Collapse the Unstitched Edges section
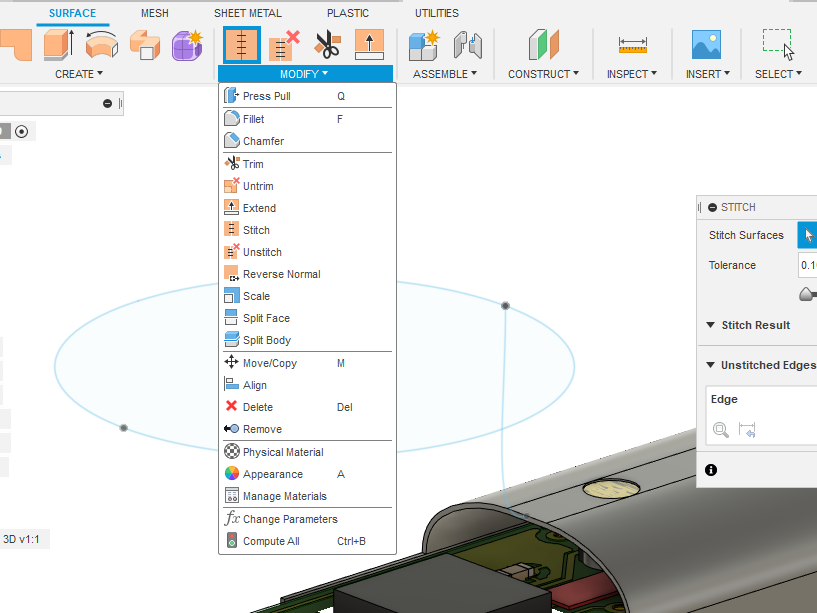Viewport: 817px width, 613px height. [x=710, y=365]
